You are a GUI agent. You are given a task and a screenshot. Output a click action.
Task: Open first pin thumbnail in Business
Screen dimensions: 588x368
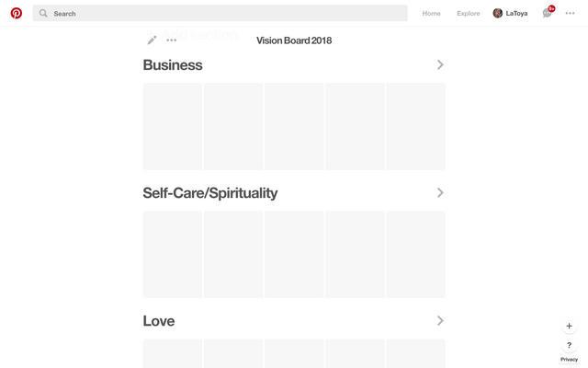[x=173, y=127]
